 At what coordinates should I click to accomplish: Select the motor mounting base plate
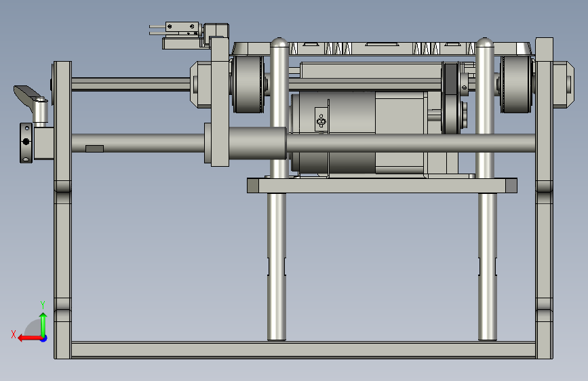tap(382, 186)
